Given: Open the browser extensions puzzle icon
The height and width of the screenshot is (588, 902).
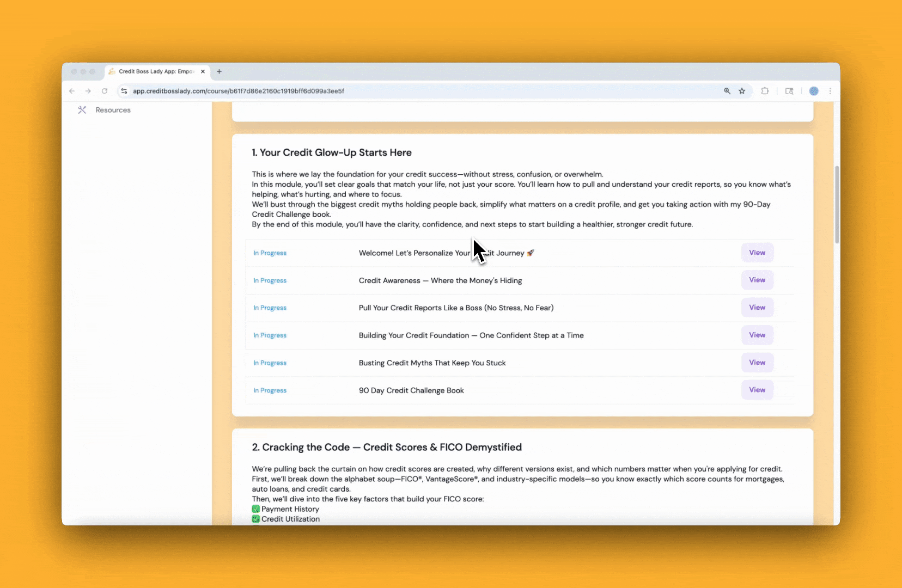Looking at the screenshot, I should tap(765, 91).
